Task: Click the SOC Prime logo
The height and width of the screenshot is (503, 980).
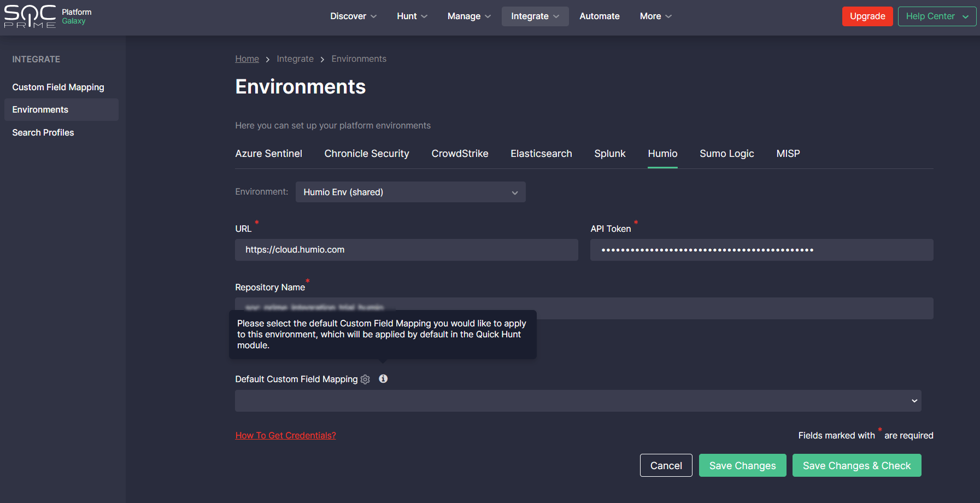Action: pyautogui.click(x=30, y=16)
